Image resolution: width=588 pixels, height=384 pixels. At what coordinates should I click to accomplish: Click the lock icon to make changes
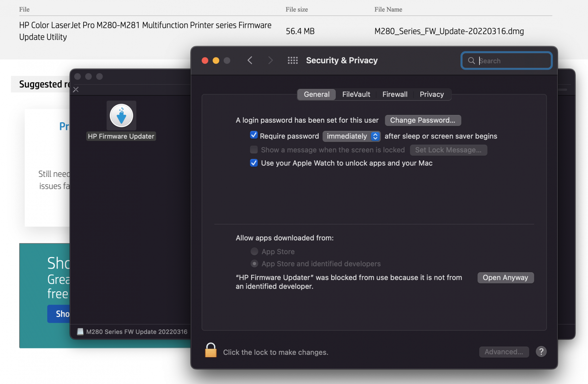tap(211, 350)
